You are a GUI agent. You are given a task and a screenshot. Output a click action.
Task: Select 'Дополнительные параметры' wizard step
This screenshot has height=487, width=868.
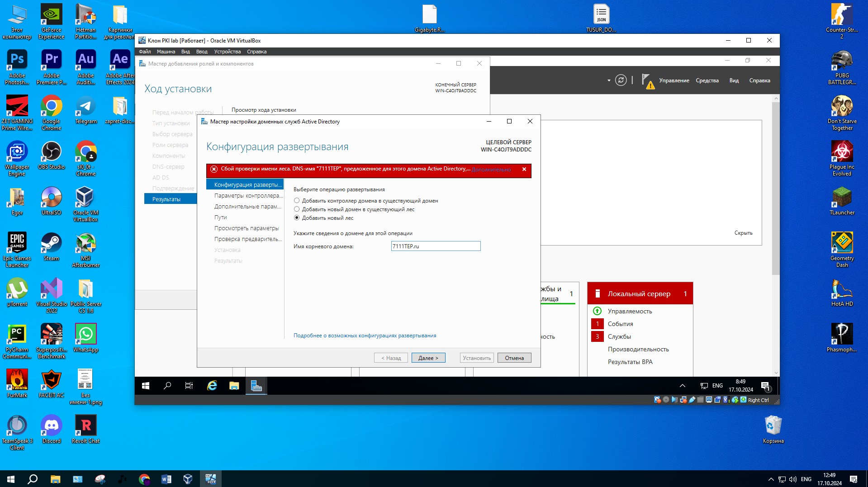coord(247,207)
